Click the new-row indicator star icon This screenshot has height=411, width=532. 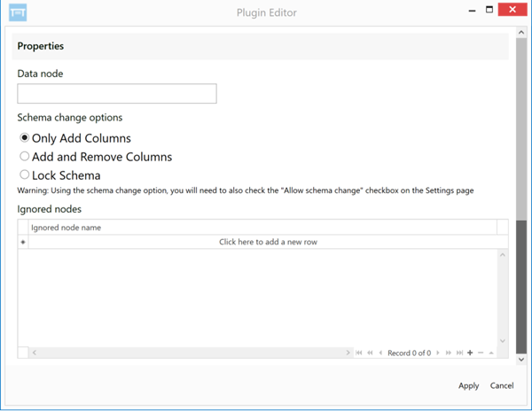pyautogui.click(x=23, y=242)
